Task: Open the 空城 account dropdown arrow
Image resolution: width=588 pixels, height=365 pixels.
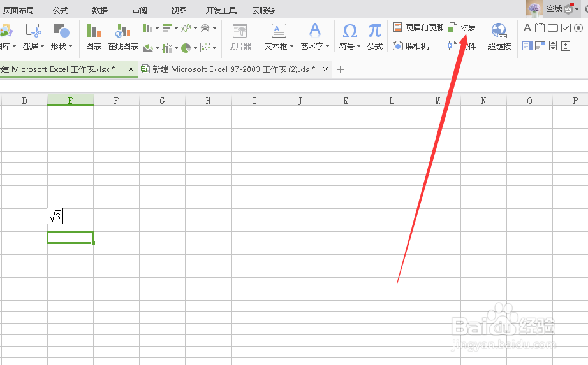Action: pos(577,9)
